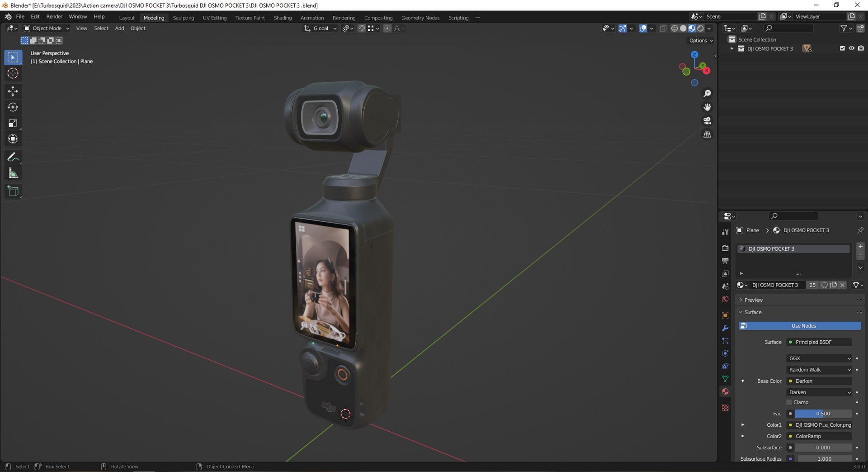Screen dimensions: 868x472
Task: Select the Annotate tool
Action: 13,157
